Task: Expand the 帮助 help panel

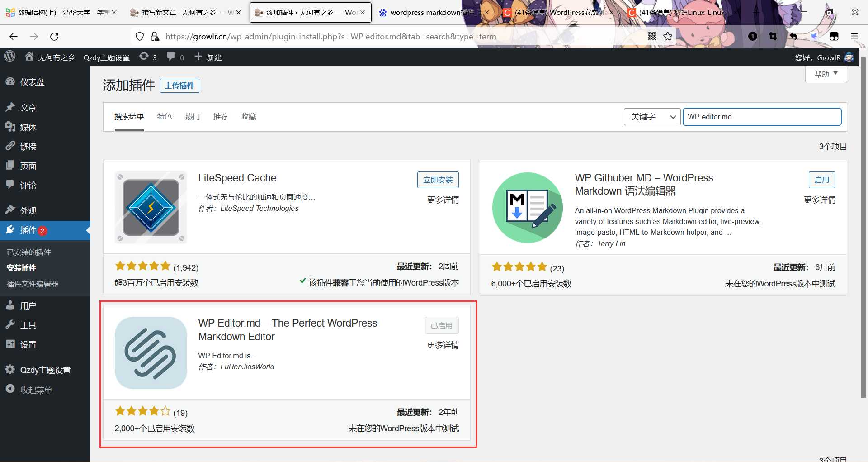Action: click(x=826, y=74)
